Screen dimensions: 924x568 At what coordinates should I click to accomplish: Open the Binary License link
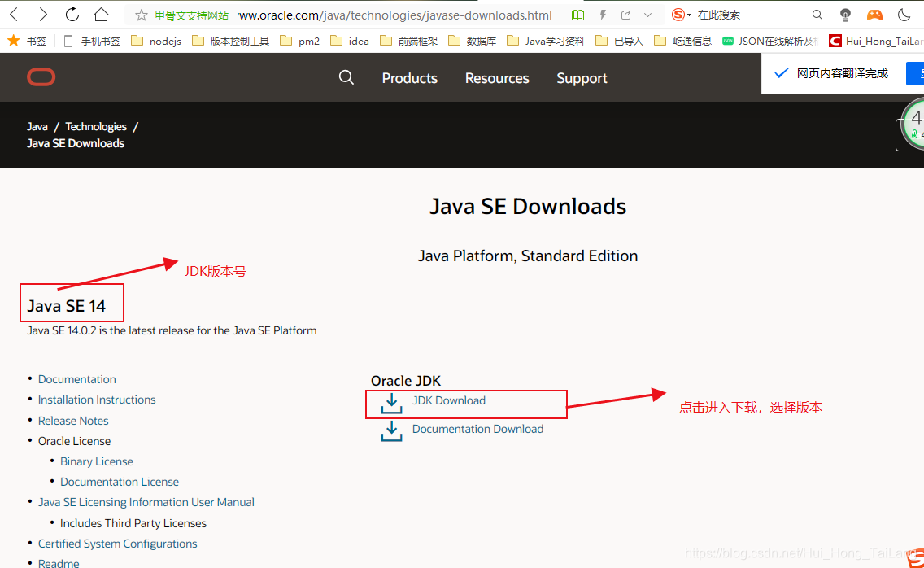[x=97, y=461]
